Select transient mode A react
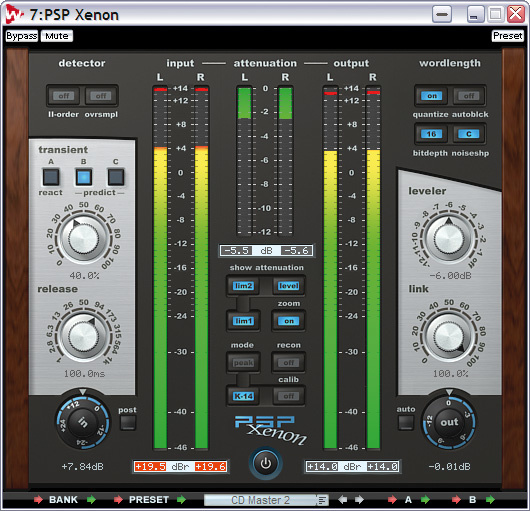The width and height of the screenshot is (530, 511). pyautogui.click(x=51, y=177)
